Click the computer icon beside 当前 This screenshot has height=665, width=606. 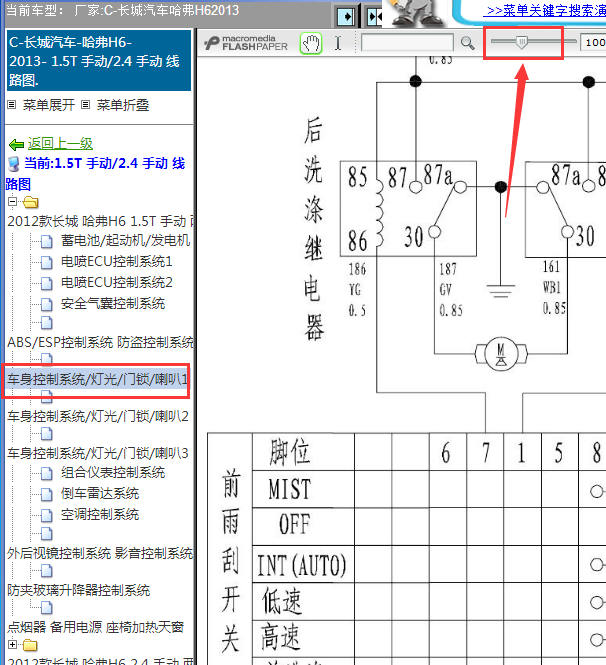click(x=14, y=164)
